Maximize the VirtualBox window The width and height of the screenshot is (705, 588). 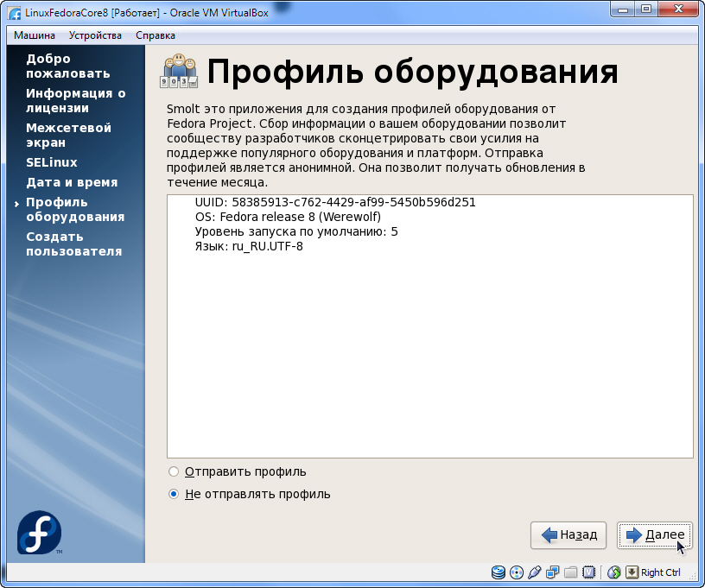click(646, 9)
